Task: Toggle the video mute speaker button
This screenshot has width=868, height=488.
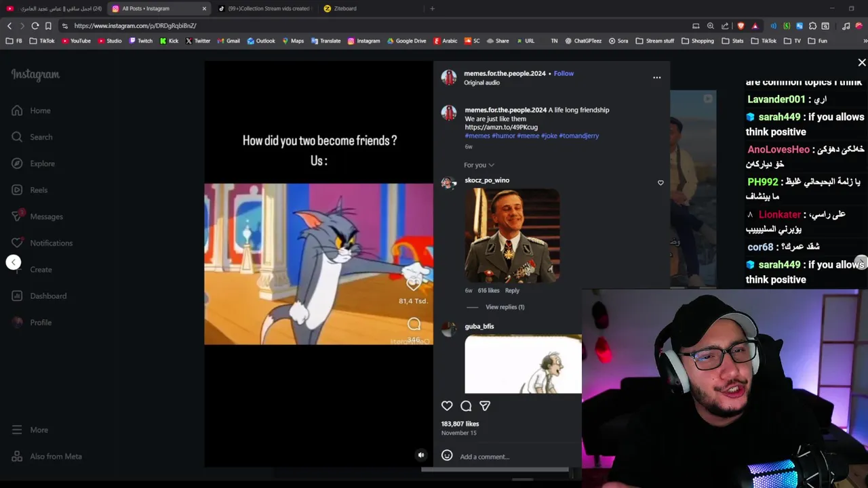Action: [x=421, y=455]
